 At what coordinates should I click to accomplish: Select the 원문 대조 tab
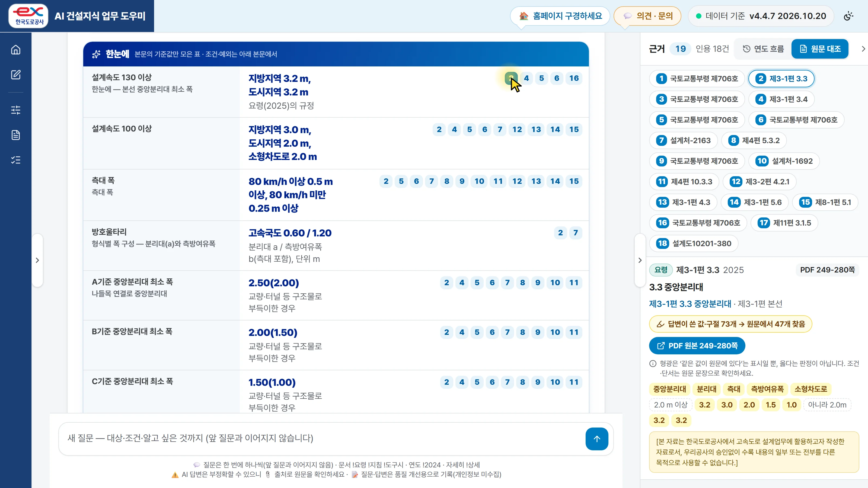pyautogui.click(x=820, y=49)
